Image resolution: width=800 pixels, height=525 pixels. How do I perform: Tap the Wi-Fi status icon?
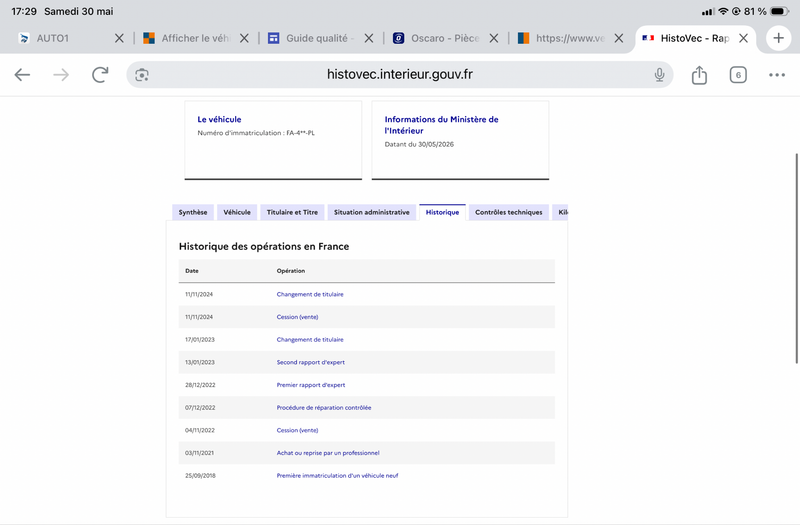[x=723, y=11]
